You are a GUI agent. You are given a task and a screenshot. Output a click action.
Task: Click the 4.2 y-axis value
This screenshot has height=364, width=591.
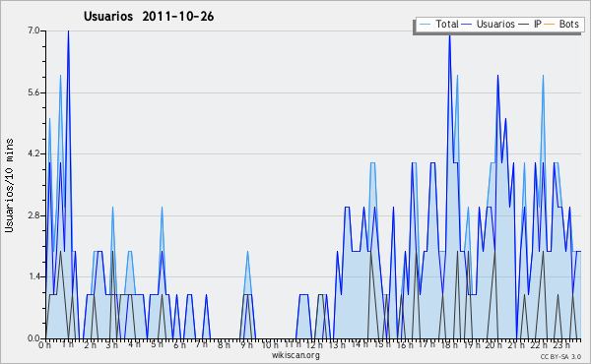point(33,153)
